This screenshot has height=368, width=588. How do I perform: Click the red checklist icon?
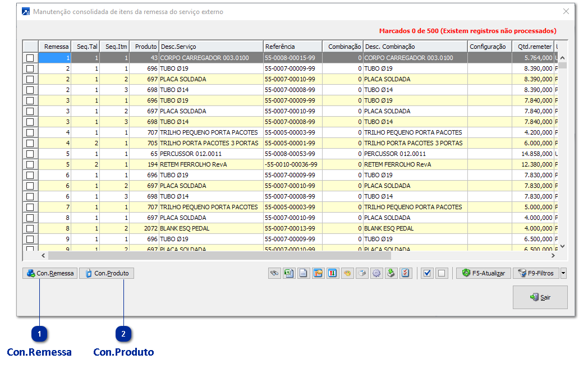coord(406,273)
